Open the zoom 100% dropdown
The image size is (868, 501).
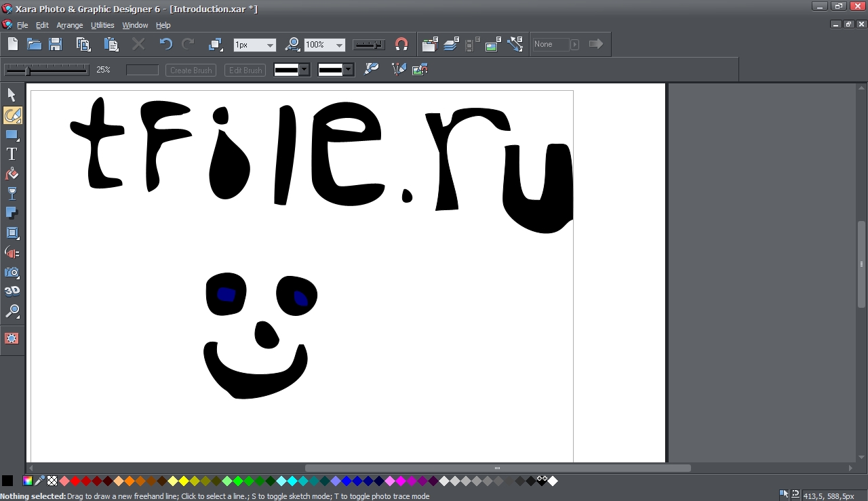click(340, 45)
